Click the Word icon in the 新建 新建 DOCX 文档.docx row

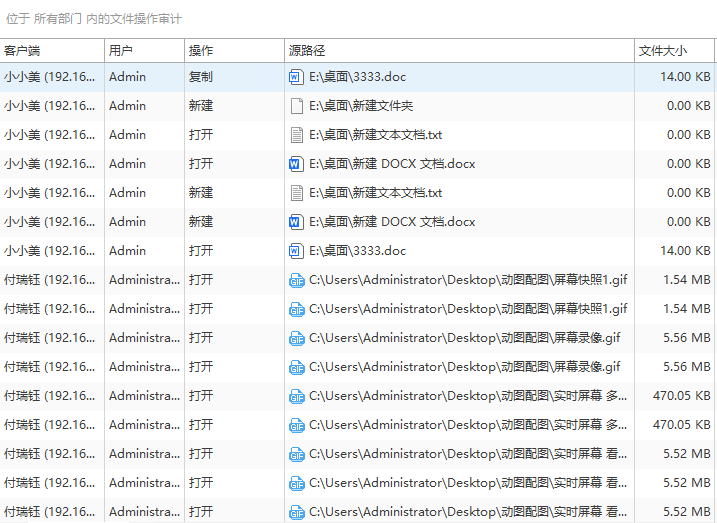296,222
